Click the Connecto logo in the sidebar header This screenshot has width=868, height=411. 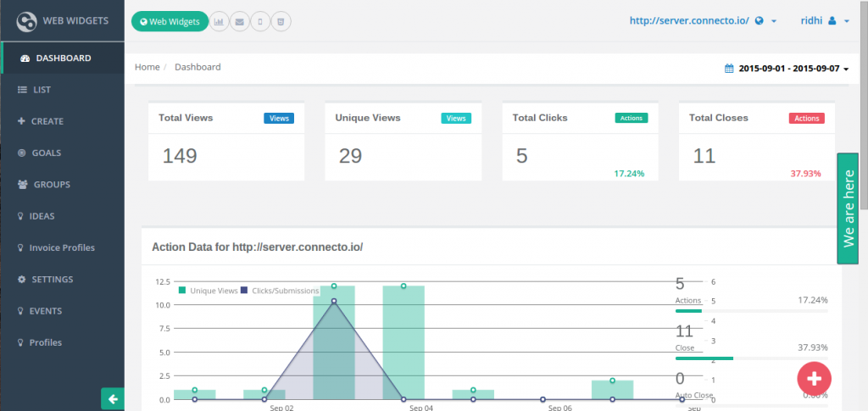[x=26, y=21]
